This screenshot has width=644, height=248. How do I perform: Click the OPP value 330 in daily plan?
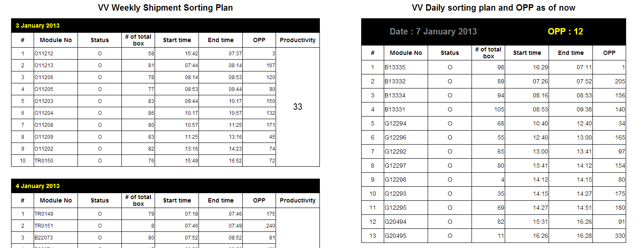620,236
